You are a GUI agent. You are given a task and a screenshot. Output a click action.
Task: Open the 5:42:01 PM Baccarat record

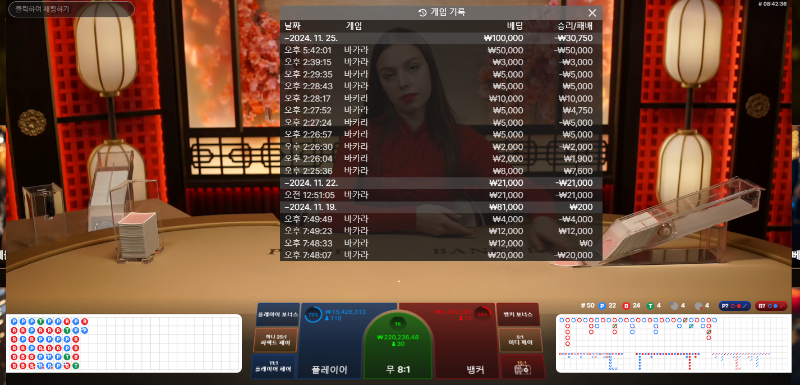click(x=441, y=50)
